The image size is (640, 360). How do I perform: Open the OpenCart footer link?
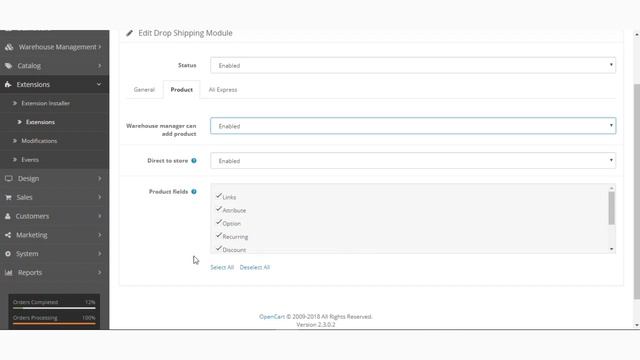(x=272, y=317)
